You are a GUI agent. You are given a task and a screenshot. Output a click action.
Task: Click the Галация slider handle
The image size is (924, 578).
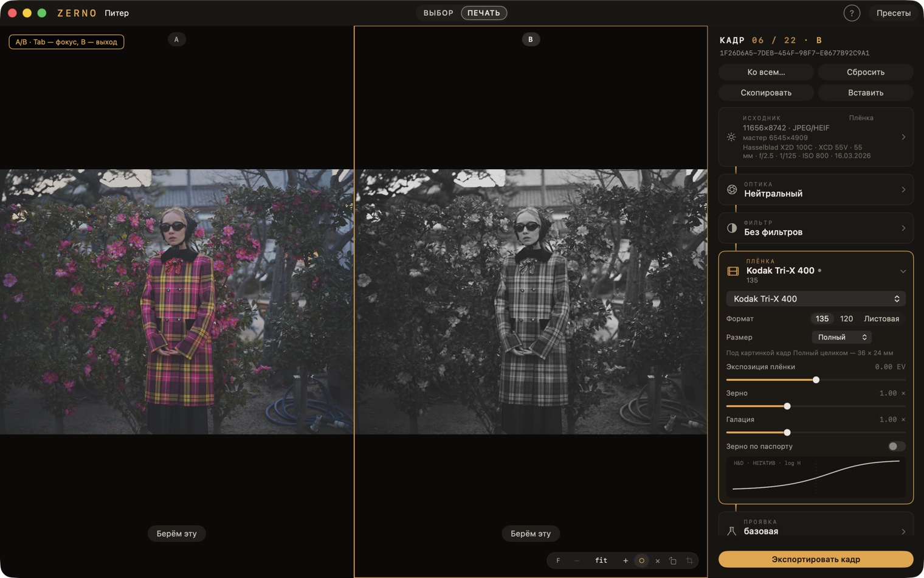[x=787, y=433]
